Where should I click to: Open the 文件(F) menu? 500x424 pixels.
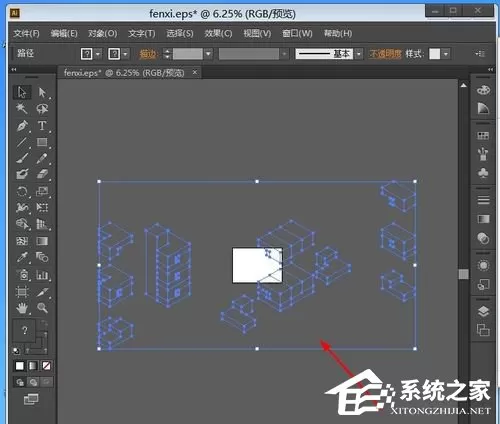coord(26,33)
